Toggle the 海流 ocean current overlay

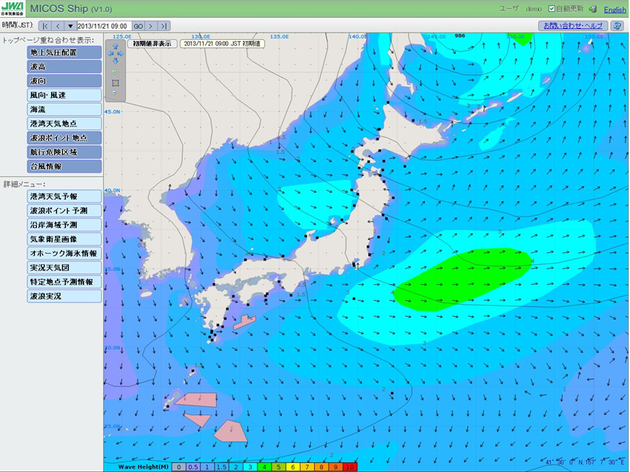(51, 109)
